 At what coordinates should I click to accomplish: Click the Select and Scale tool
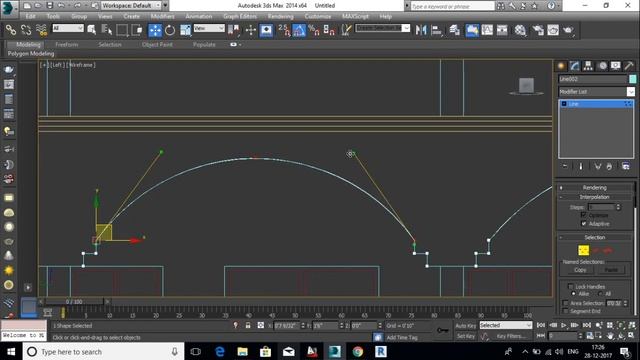[x=185, y=30]
